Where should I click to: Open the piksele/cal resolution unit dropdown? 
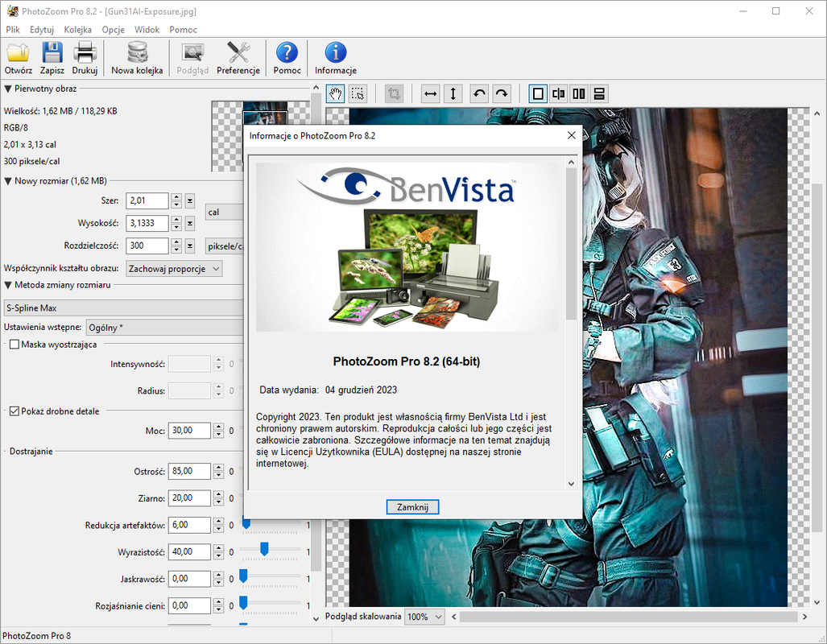click(225, 246)
